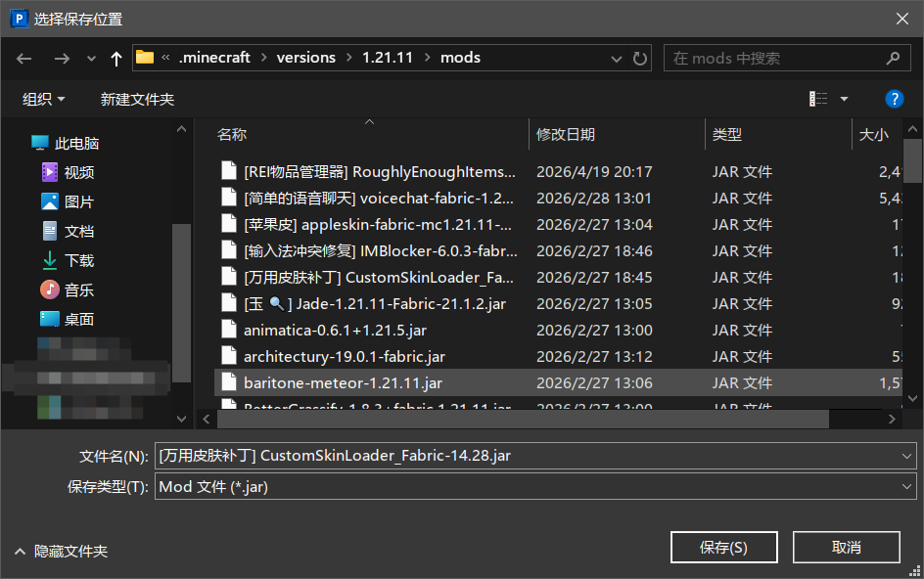Click file icon of baritone-meteor row
924x579 pixels.
tap(229, 381)
